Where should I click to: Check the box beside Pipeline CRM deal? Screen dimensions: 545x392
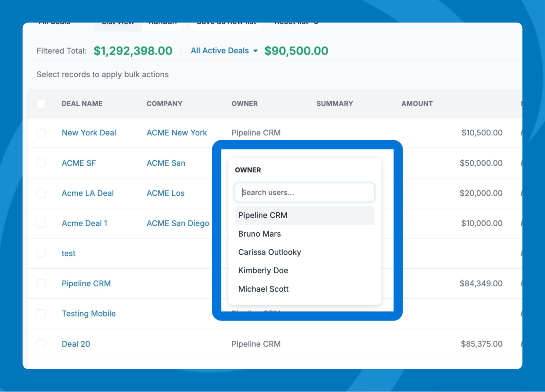(x=41, y=283)
